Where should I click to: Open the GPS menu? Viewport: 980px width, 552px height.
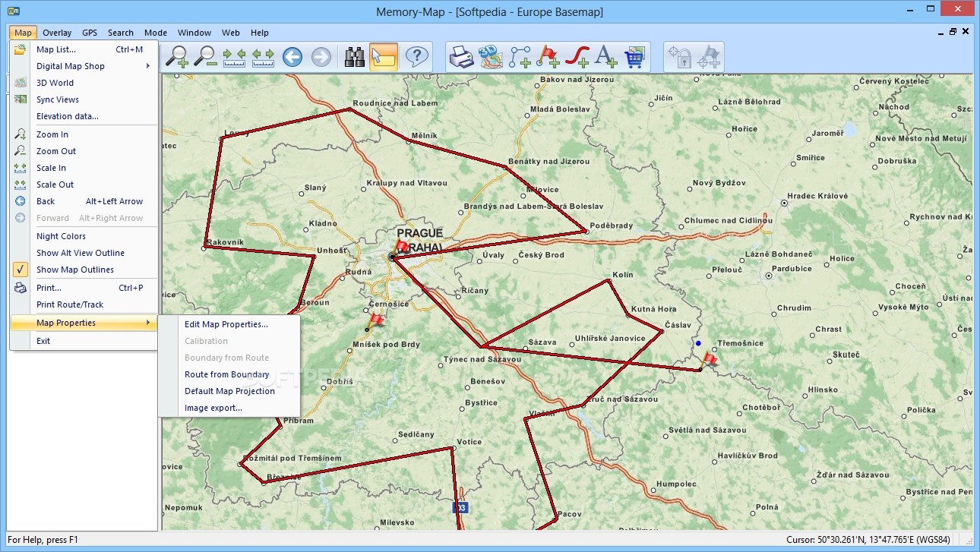(90, 33)
